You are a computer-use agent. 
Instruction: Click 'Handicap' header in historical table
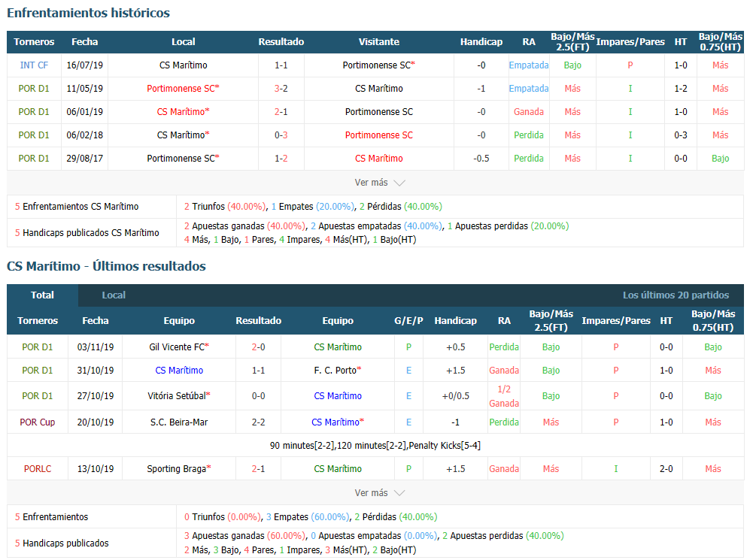tap(481, 42)
